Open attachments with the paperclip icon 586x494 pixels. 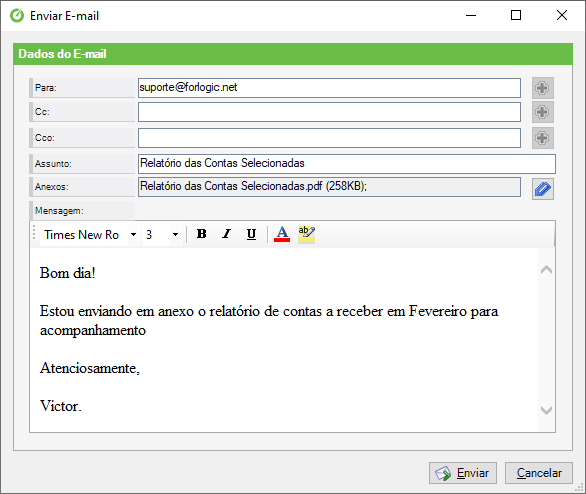(543, 189)
